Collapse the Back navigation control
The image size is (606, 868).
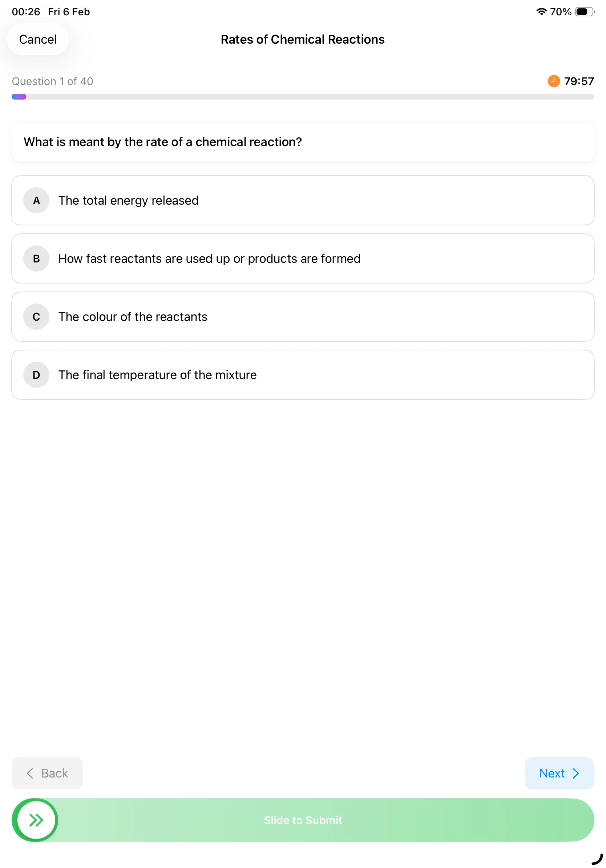click(47, 773)
